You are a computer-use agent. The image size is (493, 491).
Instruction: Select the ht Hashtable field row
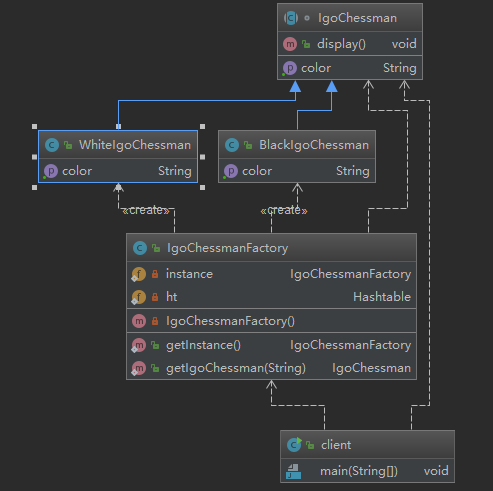[x=271, y=297]
